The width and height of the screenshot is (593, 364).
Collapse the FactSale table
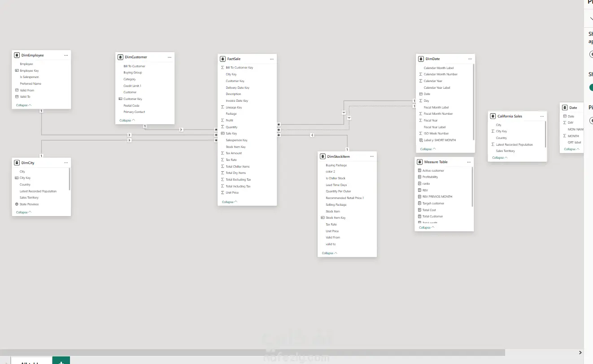(230, 202)
